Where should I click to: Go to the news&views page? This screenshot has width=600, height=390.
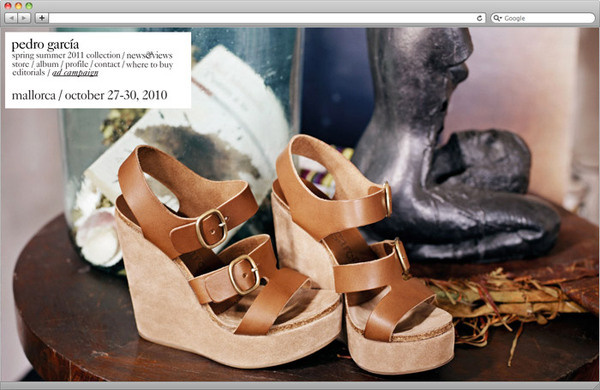[x=150, y=55]
